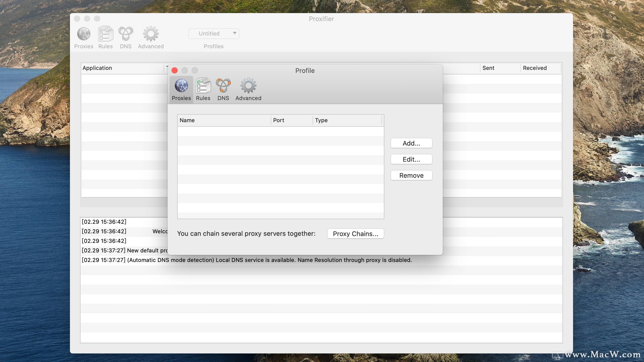Click the Received column header in the main window
The image size is (644, 362).
coord(541,68)
